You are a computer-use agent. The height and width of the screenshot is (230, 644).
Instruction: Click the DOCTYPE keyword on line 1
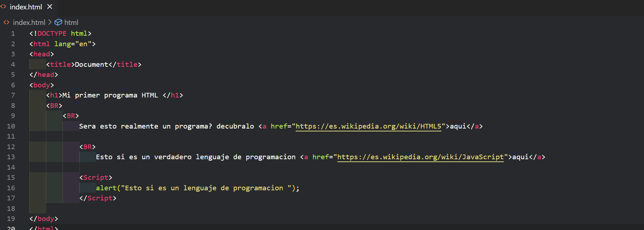(52, 34)
